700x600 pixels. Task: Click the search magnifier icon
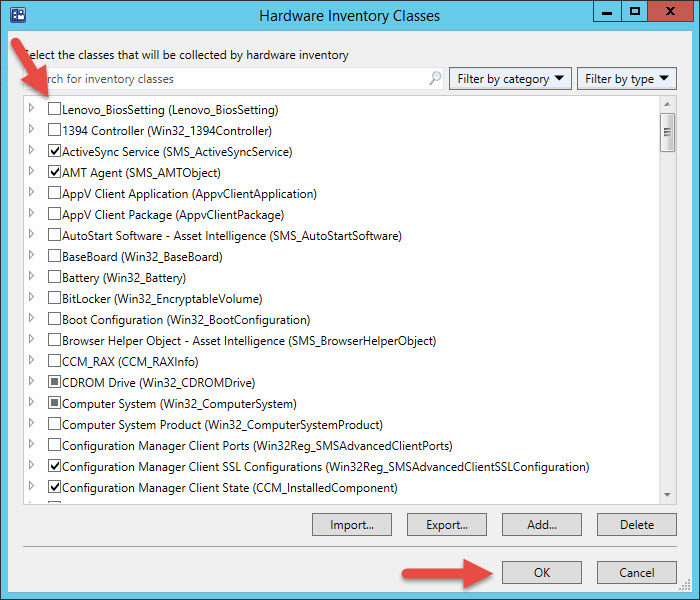point(435,78)
